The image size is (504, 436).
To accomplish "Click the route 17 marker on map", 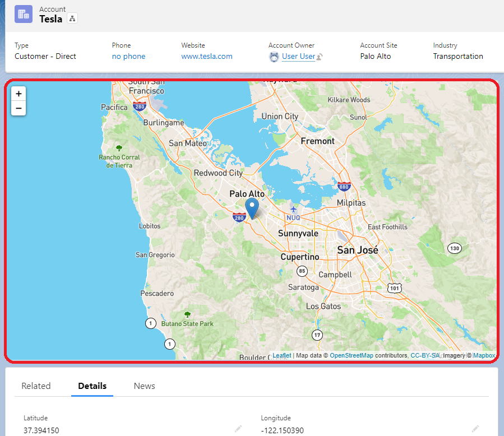I will point(317,335).
